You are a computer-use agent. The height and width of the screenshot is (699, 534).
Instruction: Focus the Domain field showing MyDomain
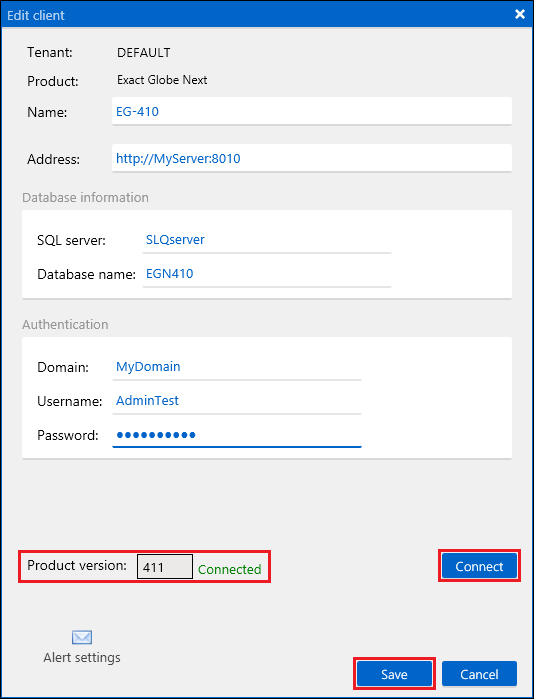tap(237, 367)
